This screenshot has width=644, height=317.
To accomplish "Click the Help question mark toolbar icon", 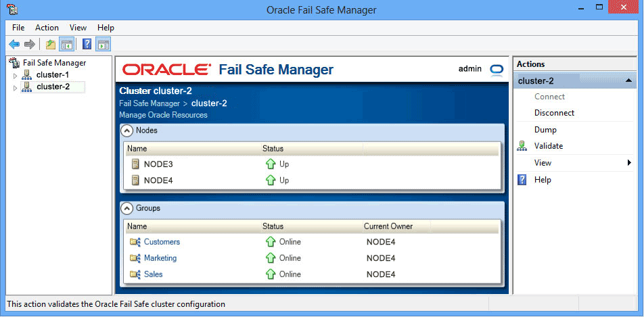I will (x=87, y=45).
